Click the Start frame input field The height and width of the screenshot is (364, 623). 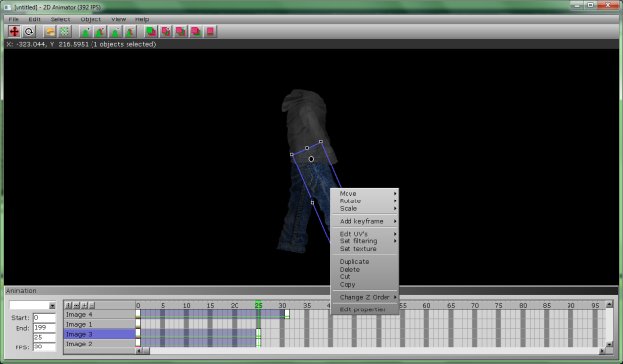[45, 318]
